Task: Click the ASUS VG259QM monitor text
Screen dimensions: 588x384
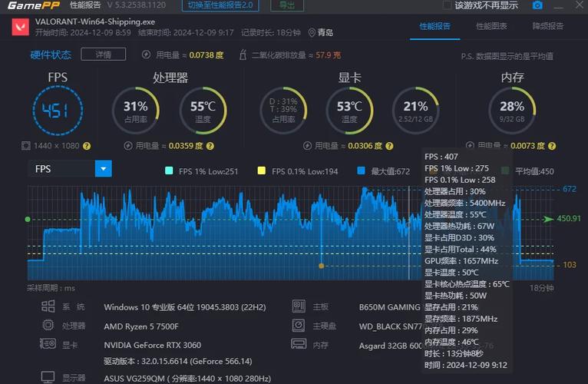Action: coord(187,379)
